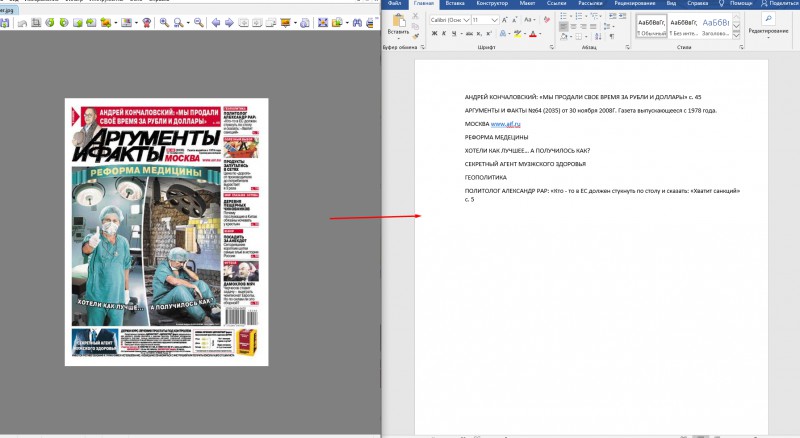Click zoom out magnifier in viewer toolbar
Viewport: 800px width, 438px height.
199,22
